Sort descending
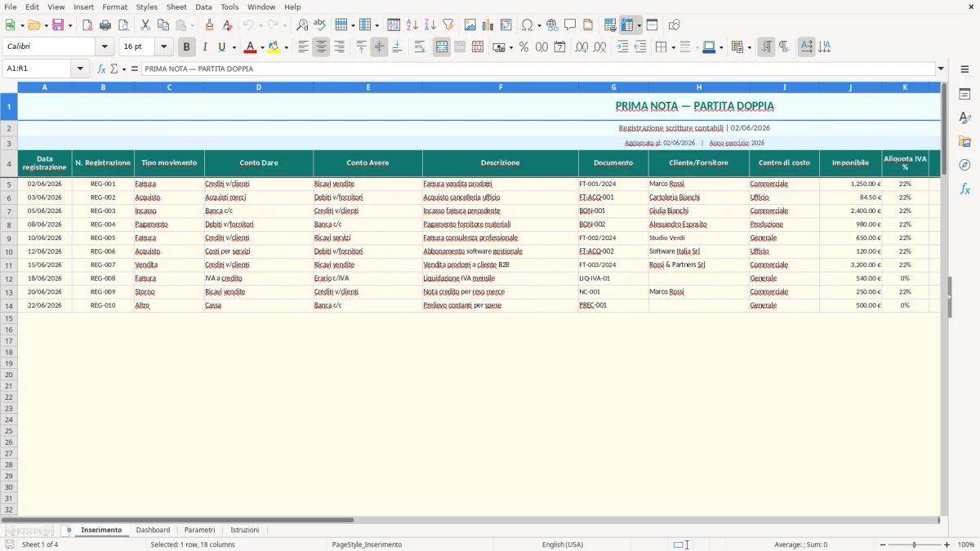 pyautogui.click(x=430, y=25)
